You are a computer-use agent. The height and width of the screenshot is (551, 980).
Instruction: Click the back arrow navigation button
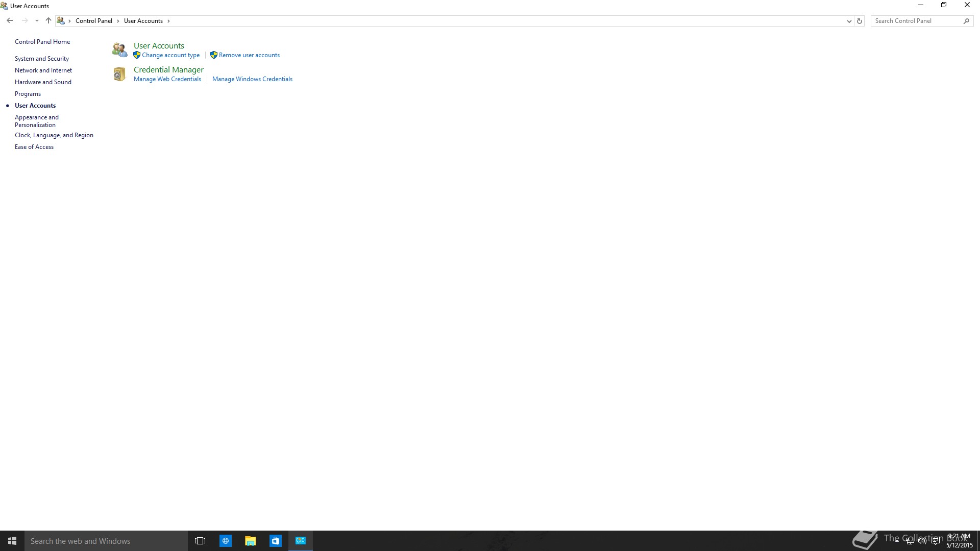tap(10, 21)
